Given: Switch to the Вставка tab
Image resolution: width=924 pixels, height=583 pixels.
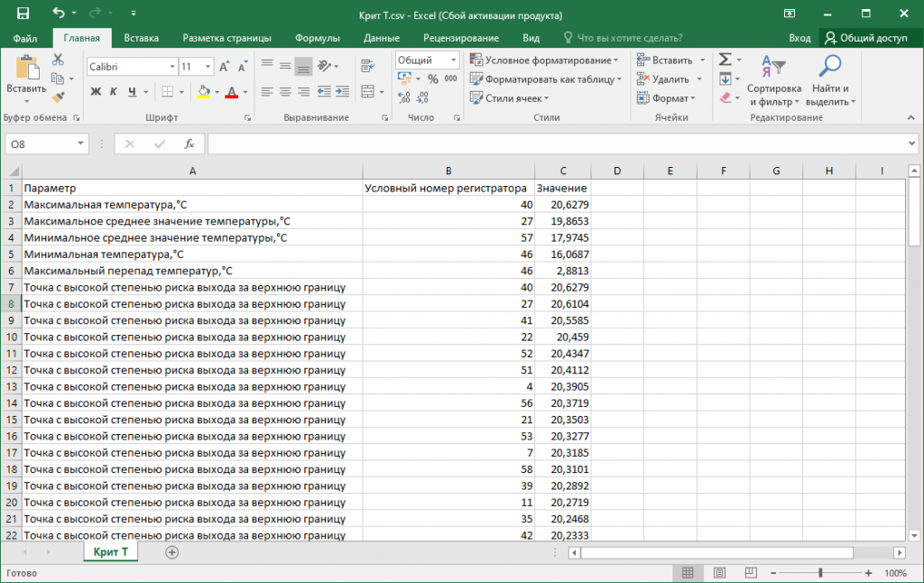Looking at the screenshot, I should point(142,38).
